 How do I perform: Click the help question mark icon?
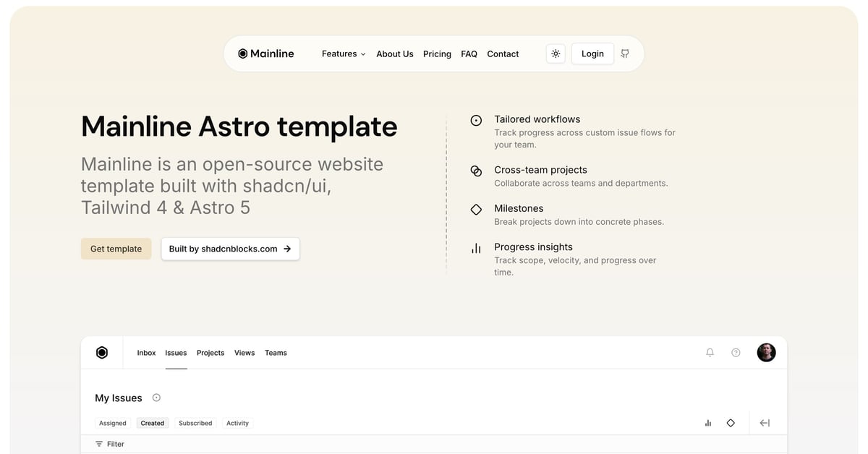click(x=736, y=353)
